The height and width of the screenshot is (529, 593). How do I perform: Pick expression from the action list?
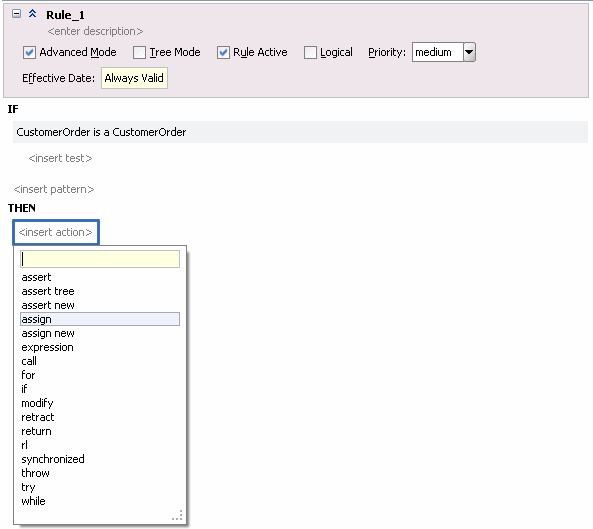(x=100, y=347)
